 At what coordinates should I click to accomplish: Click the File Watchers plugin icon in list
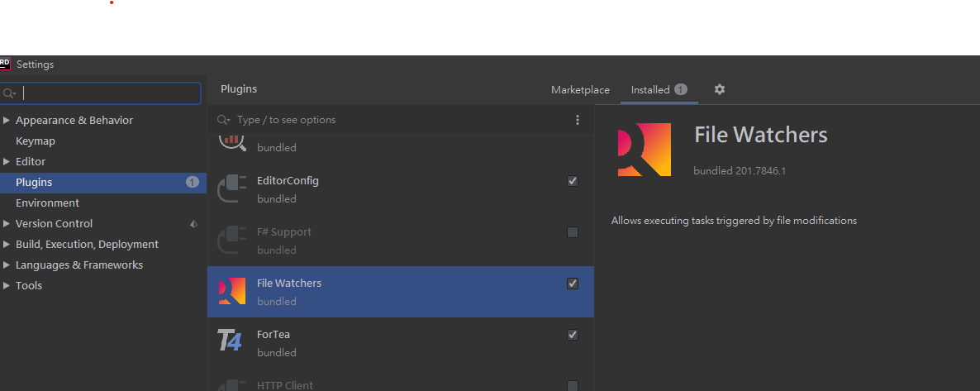point(232,292)
